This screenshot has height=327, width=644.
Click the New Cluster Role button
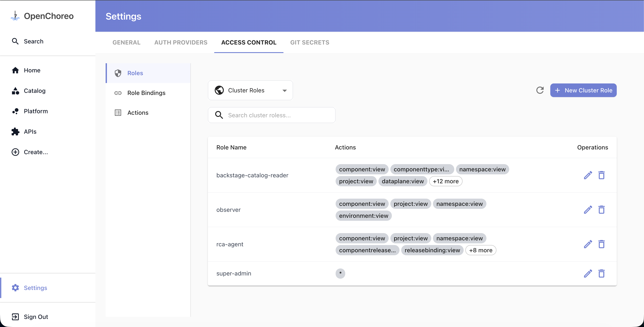coord(583,90)
